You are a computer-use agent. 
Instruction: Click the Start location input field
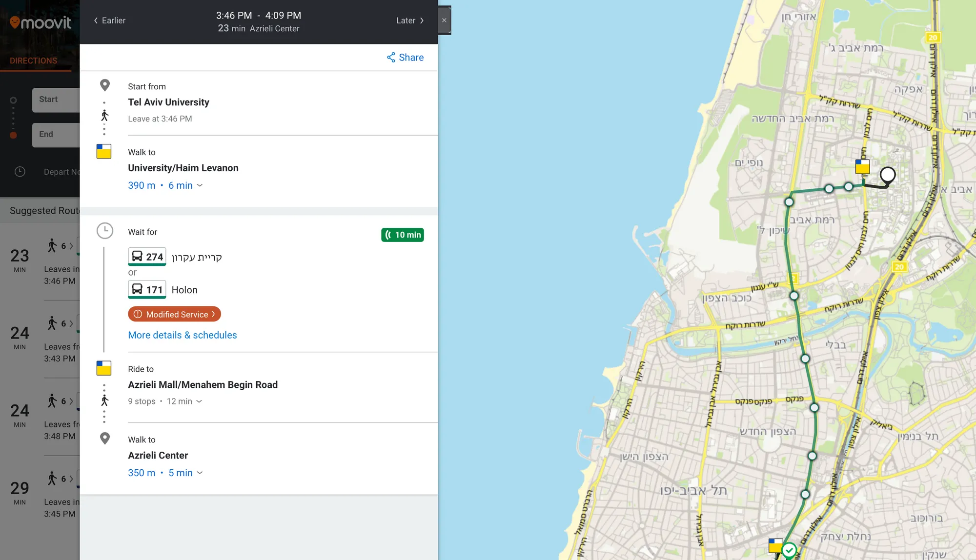pyautogui.click(x=56, y=100)
